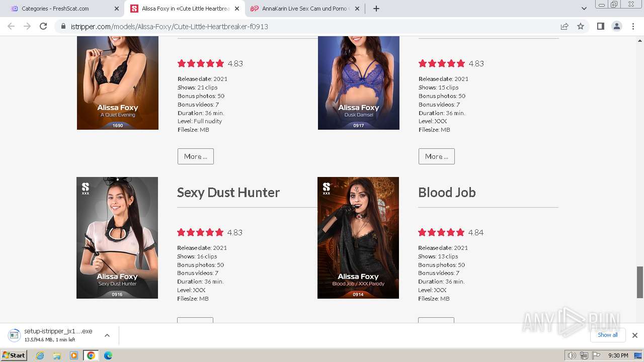644x362 pixels.
Task: Click More under the A Quiet Evening card
Action: tap(196, 156)
